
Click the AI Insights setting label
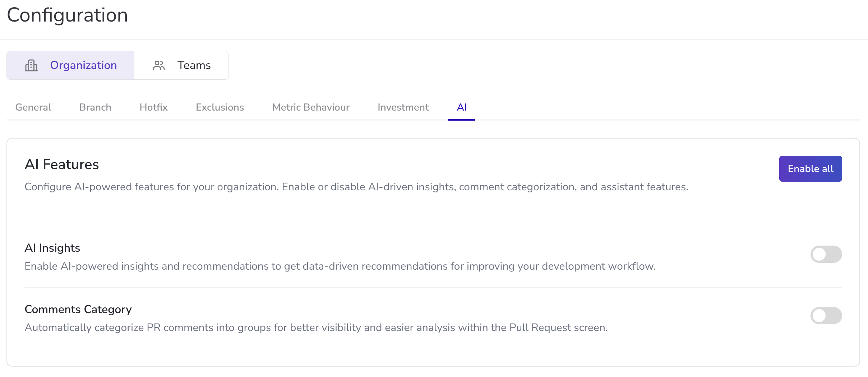click(x=52, y=248)
